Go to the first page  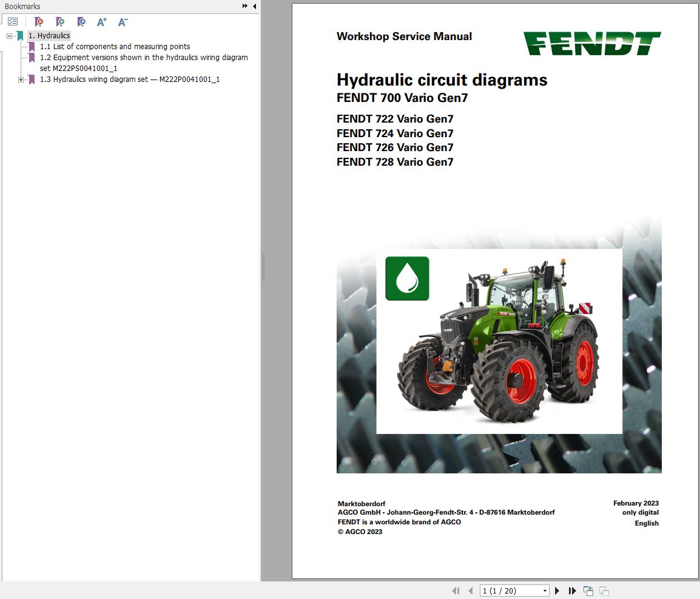click(456, 591)
